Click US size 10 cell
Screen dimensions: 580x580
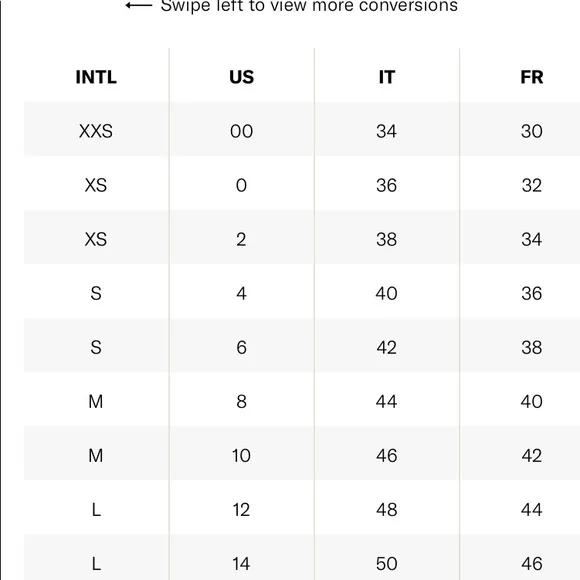242,455
